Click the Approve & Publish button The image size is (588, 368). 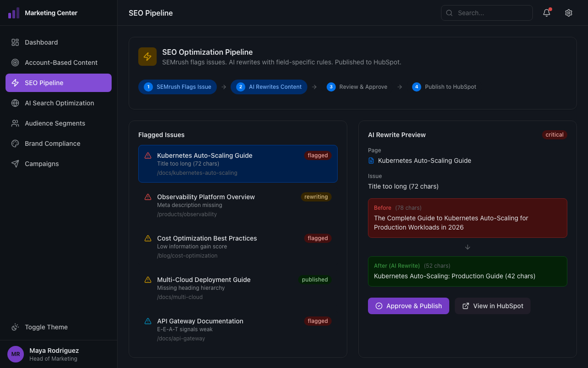pos(408,305)
